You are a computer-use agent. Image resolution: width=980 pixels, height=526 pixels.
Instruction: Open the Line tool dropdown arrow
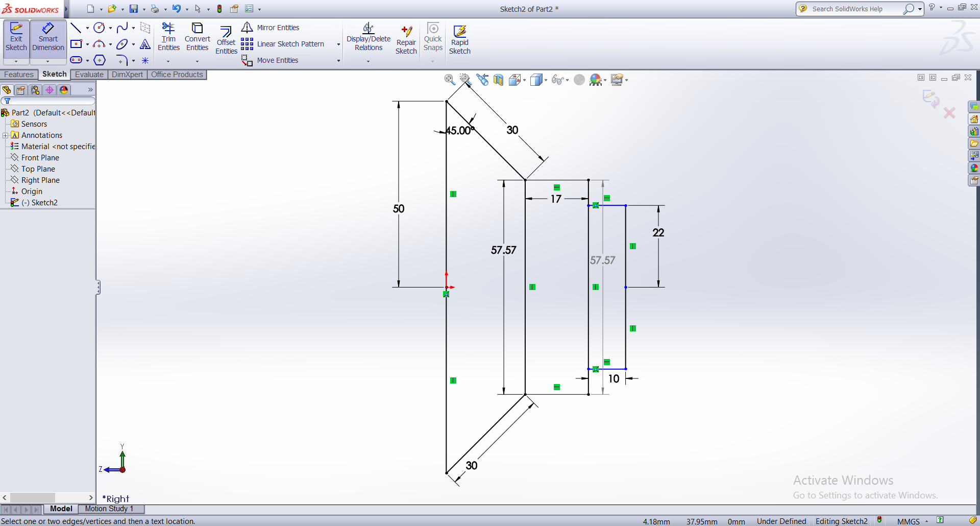(x=87, y=29)
